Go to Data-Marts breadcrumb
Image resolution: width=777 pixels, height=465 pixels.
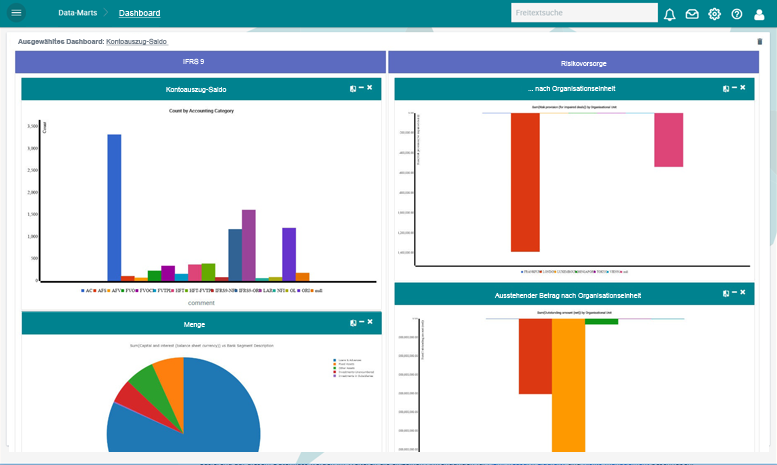click(77, 13)
